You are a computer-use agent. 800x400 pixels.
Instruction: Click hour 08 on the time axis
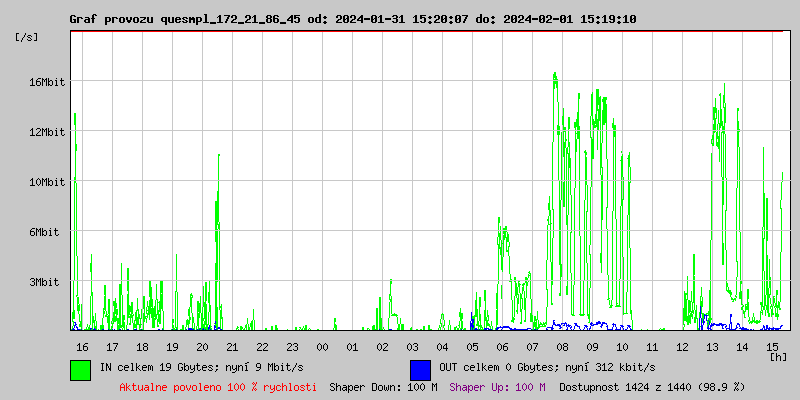(x=562, y=347)
